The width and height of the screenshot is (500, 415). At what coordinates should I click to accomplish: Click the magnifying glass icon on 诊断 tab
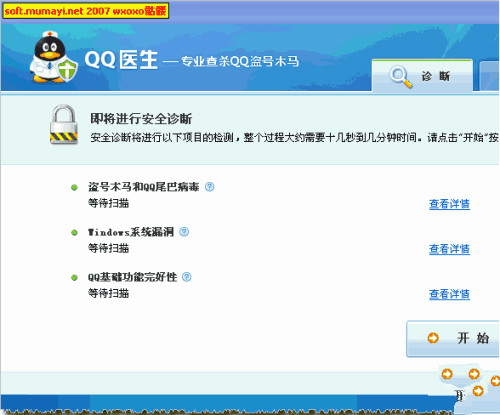point(401,77)
